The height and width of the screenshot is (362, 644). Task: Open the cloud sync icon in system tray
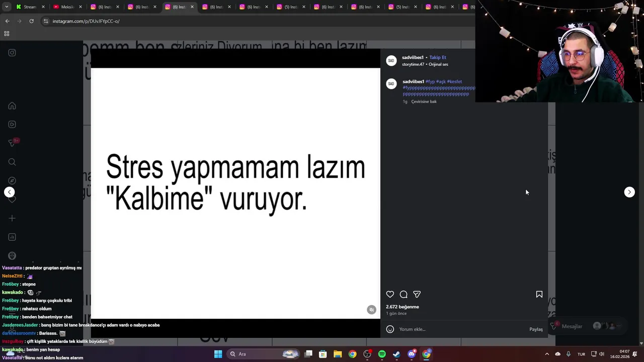click(x=557, y=354)
